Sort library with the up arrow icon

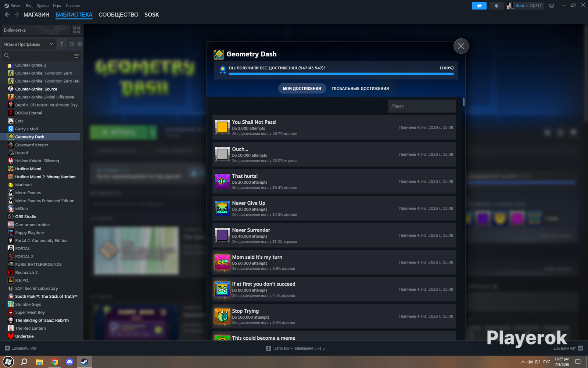tap(62, 44)
